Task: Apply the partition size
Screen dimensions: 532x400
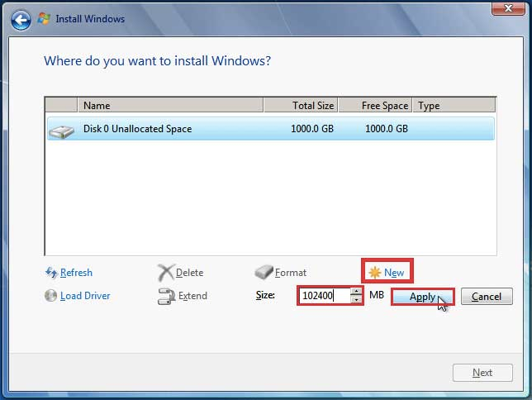Action: [x=422, y=297]
